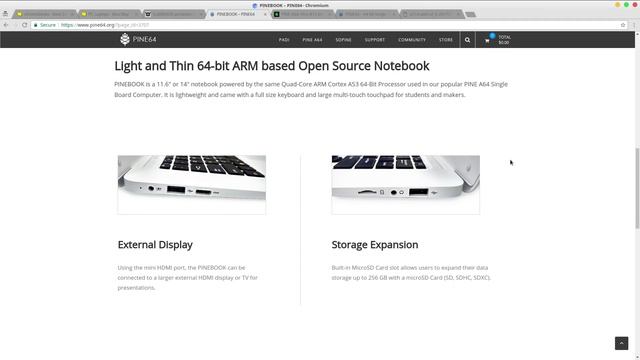Reload the page with refresh icon
Screen dimensions: 640x360
[24, 25]
